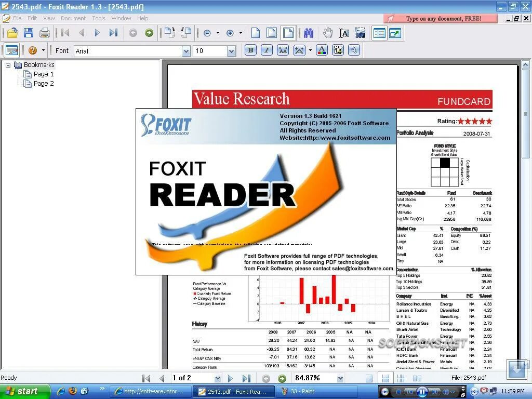Open Zoom In dropdown arrow
532x399 pixels.
241,33
